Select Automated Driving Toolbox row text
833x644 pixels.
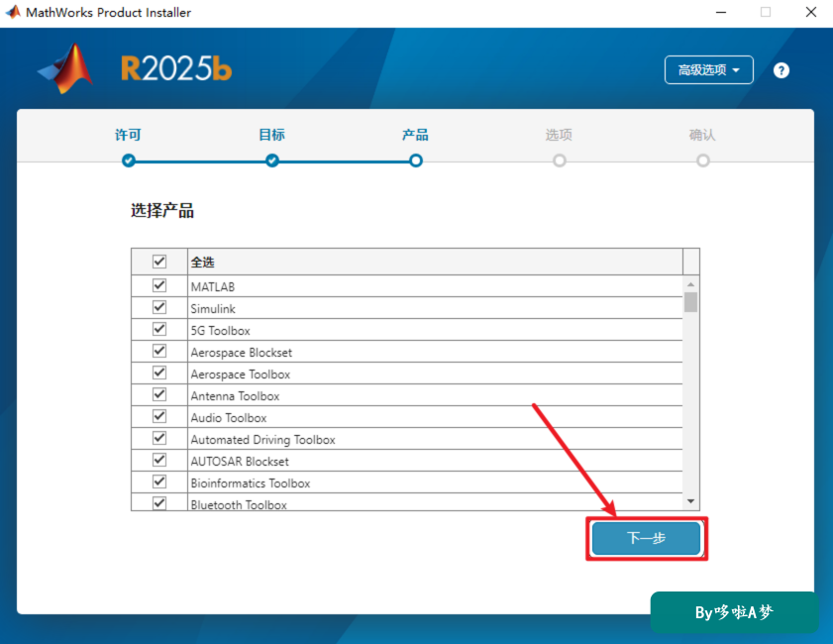(262, 440)
